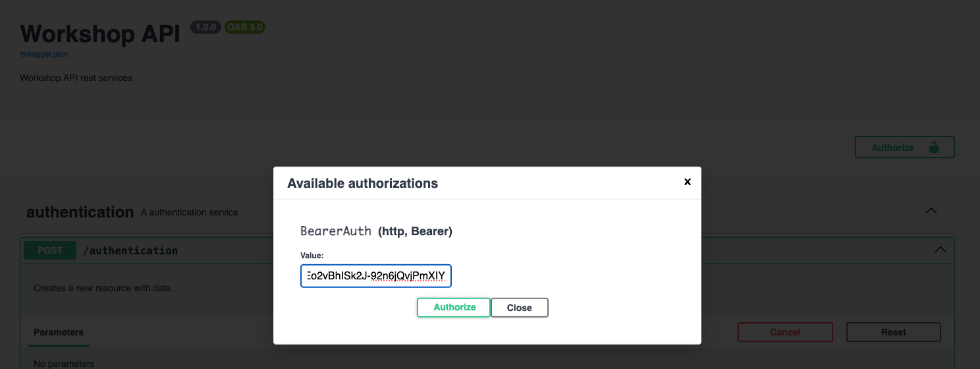
Task: Click the top-right Authorize button label
Action: point(892,148)
